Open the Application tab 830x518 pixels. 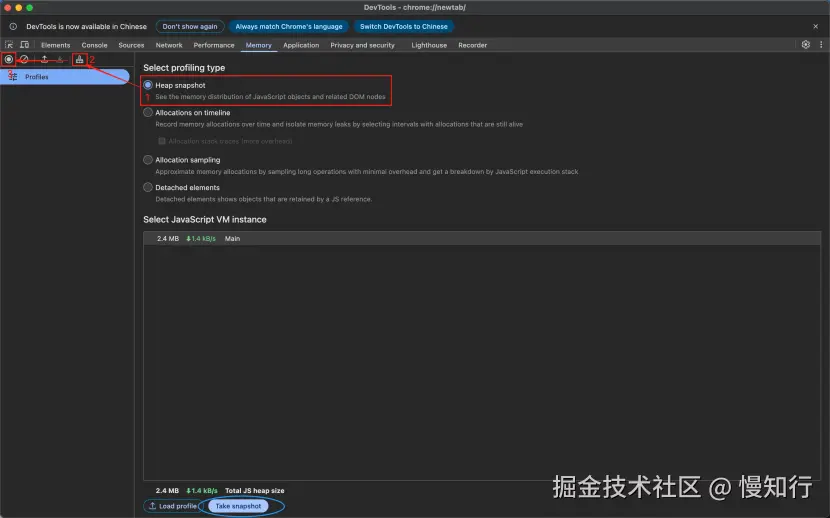coord(301,46)
